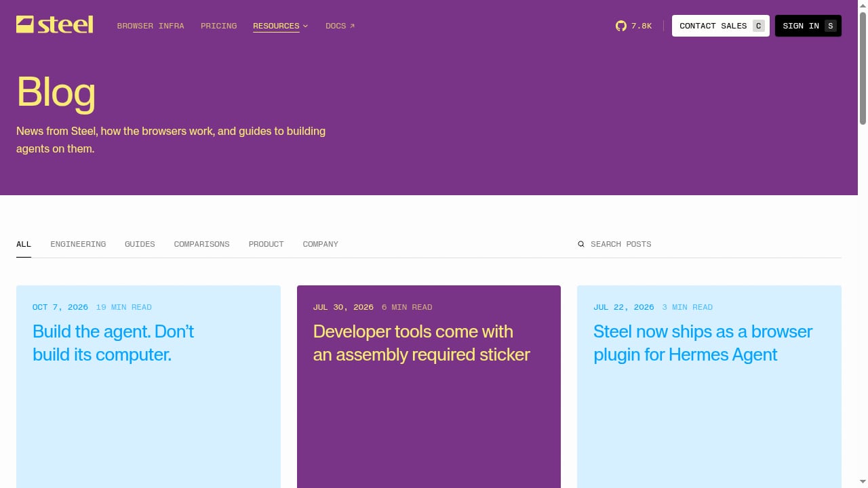Select the All tab
Screen dimensions: 868x488
tap(24, 244)
